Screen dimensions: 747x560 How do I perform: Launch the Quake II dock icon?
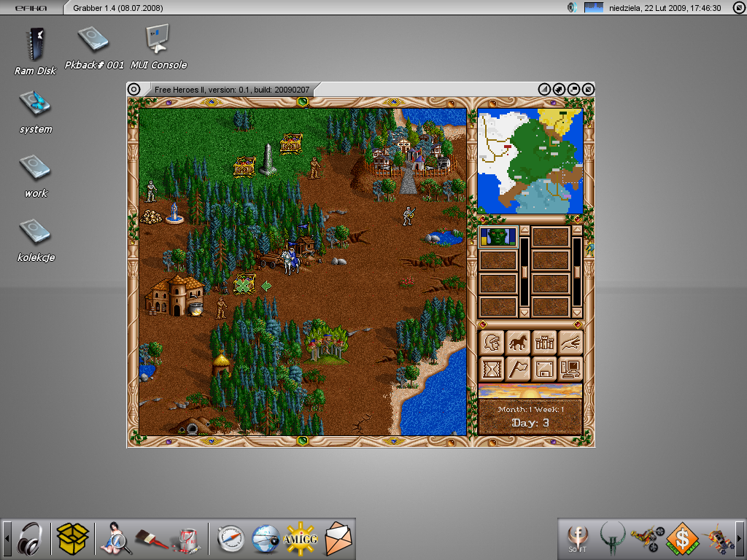613,539
